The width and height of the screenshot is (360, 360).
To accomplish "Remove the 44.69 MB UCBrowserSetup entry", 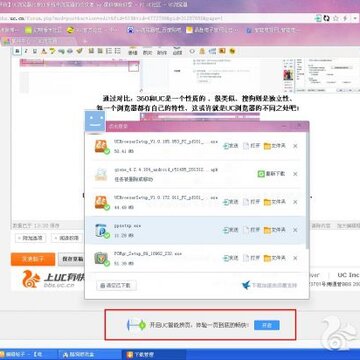I will pos(295,202).
